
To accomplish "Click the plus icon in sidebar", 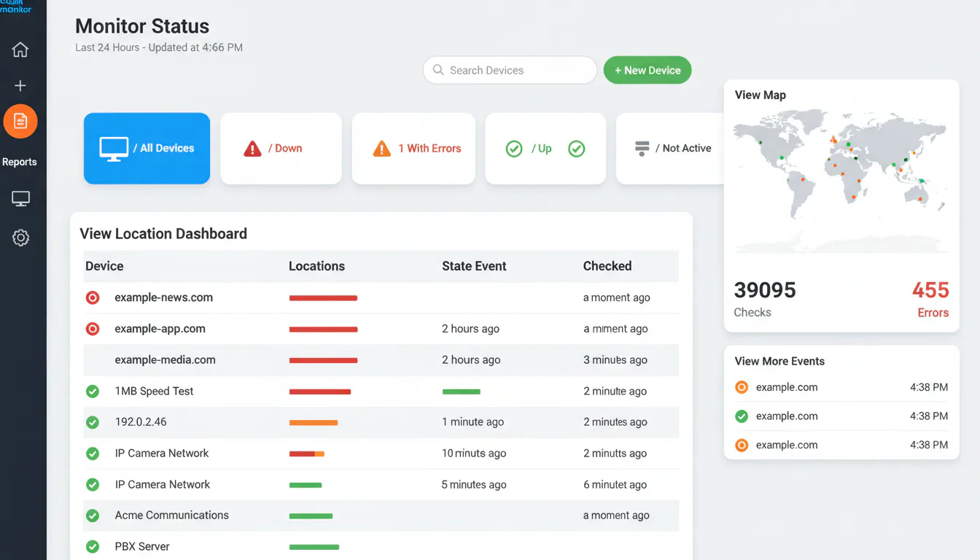I will (20, 86).
